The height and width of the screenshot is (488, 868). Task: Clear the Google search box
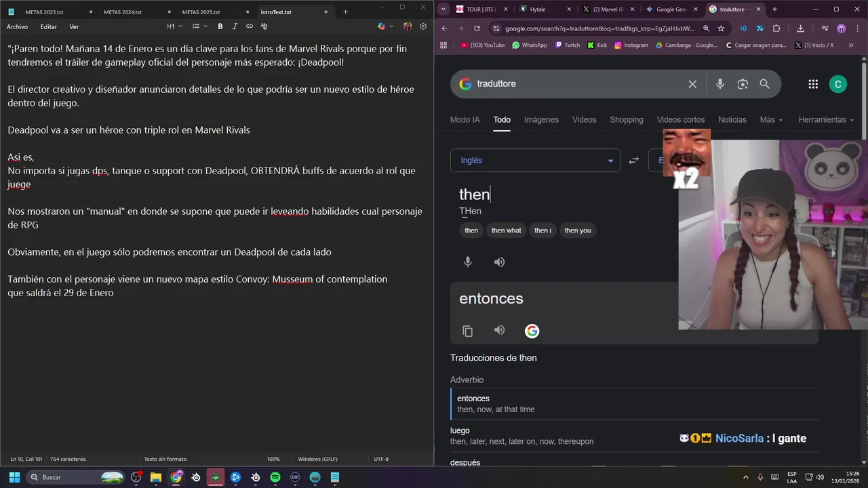[692, 84]
